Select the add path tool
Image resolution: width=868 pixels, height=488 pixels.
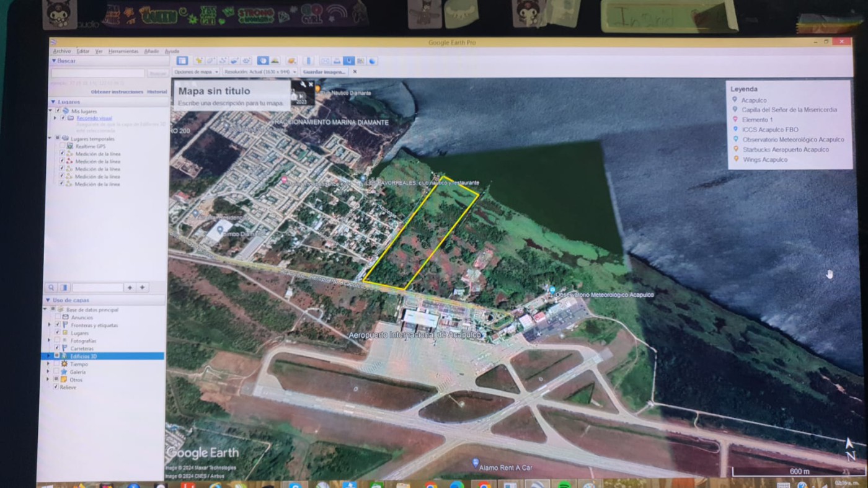tap(223, 61)
